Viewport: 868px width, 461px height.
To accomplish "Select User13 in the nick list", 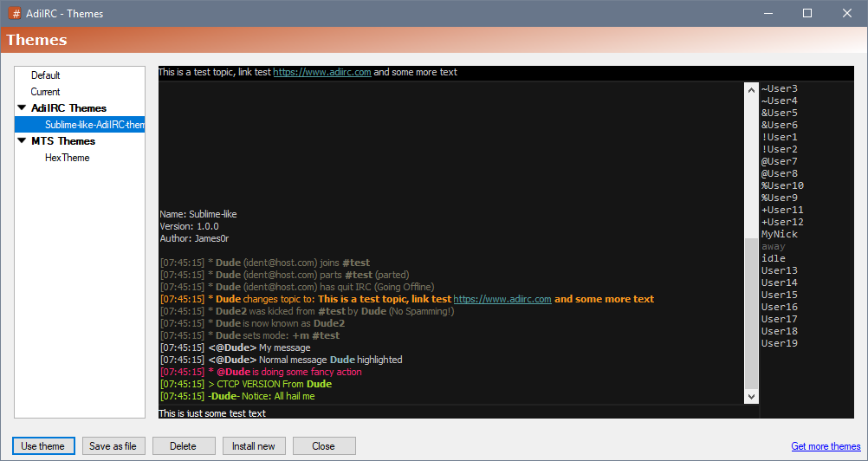I will 780,270.
